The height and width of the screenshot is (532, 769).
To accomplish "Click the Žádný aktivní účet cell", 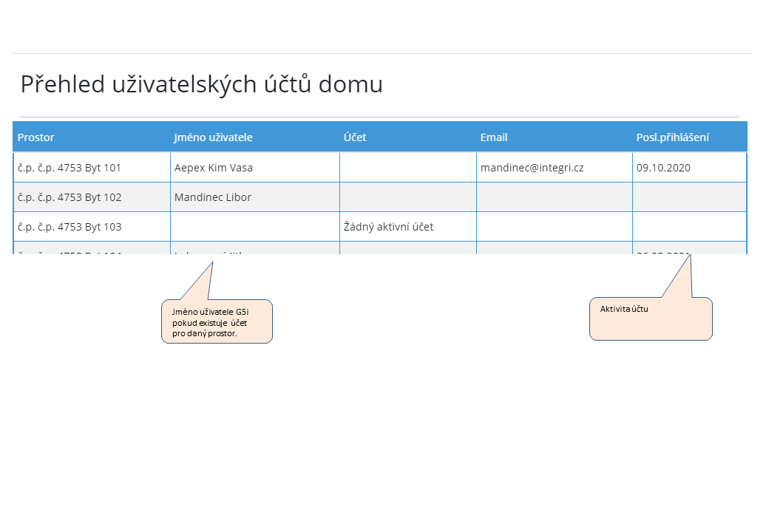I will (x=388, y=227).
